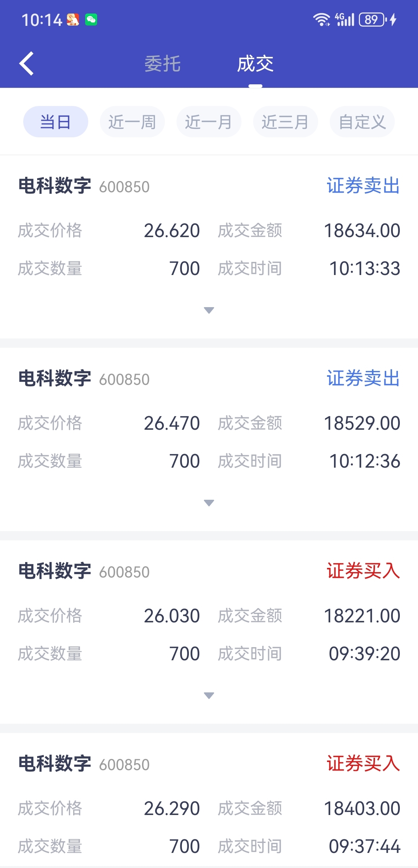Tap the 4G signal strength icon
418x868 pixels.
345,19
